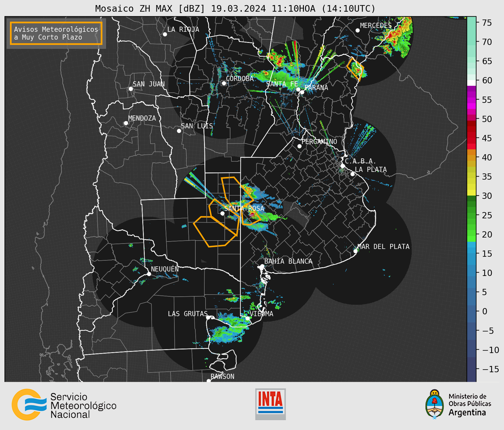Click the Santa Rosa city marker dot
Image resolution: width=504 pixels, height=430 pixels.
pos(222,213)
